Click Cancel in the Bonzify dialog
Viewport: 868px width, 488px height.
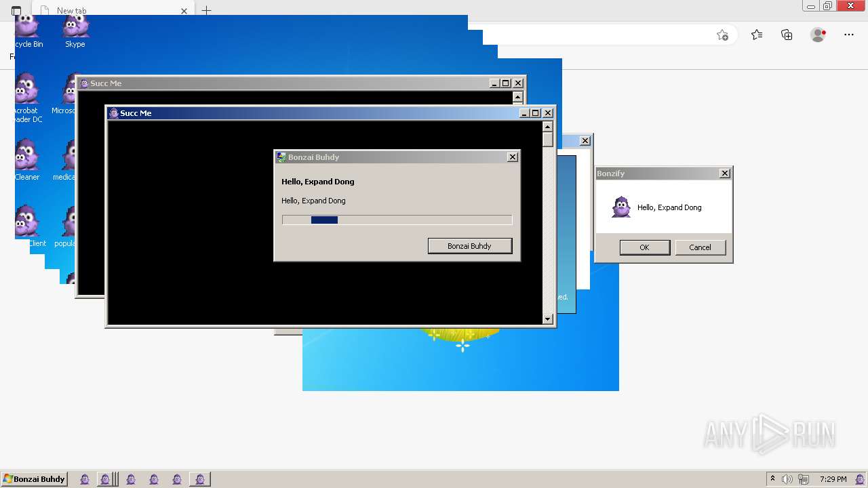pyautogui.click(x=700, y=247)
